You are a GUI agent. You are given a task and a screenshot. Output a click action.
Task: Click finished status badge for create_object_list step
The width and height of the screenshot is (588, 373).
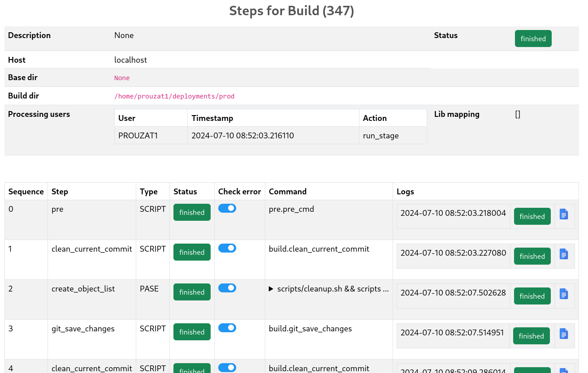192,292
